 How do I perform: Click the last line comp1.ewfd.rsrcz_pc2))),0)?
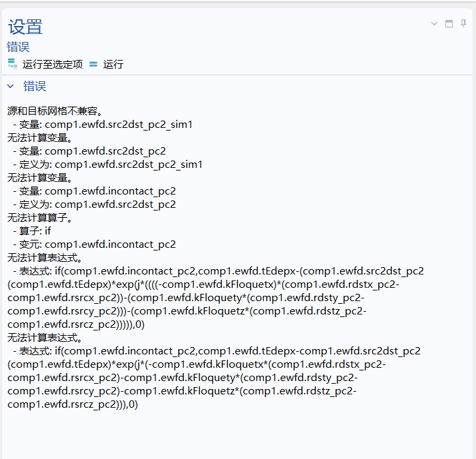(x=73, y=404)
